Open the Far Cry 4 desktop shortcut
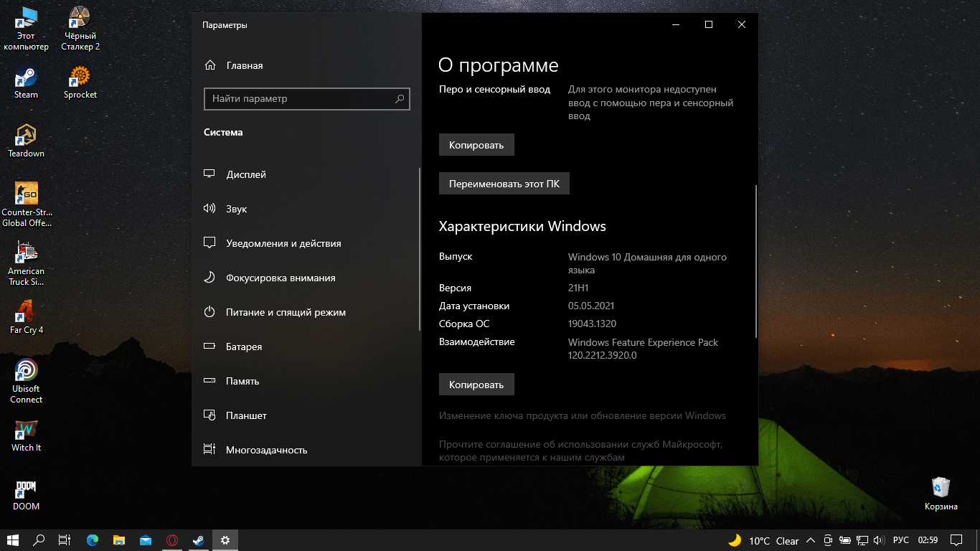Screen dimensions: 980x551 tap(27, 317)
